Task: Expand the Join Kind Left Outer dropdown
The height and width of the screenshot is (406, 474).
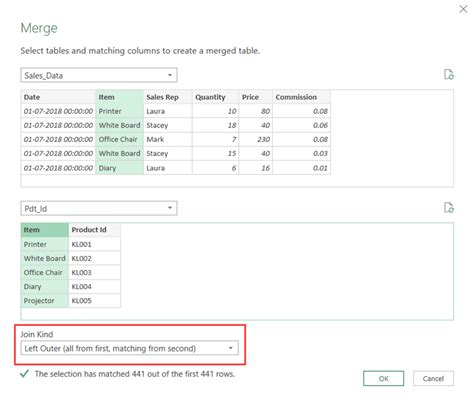Action: coord(129,348)
